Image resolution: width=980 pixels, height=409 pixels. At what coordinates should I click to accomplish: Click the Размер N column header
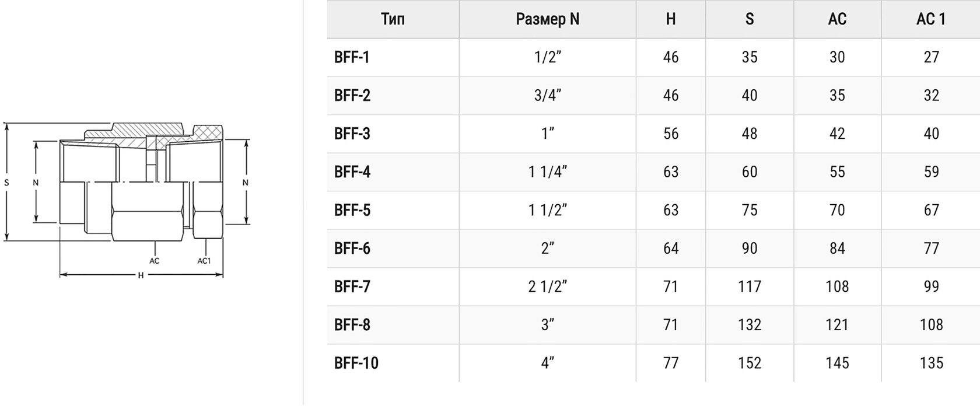[547, 19]
